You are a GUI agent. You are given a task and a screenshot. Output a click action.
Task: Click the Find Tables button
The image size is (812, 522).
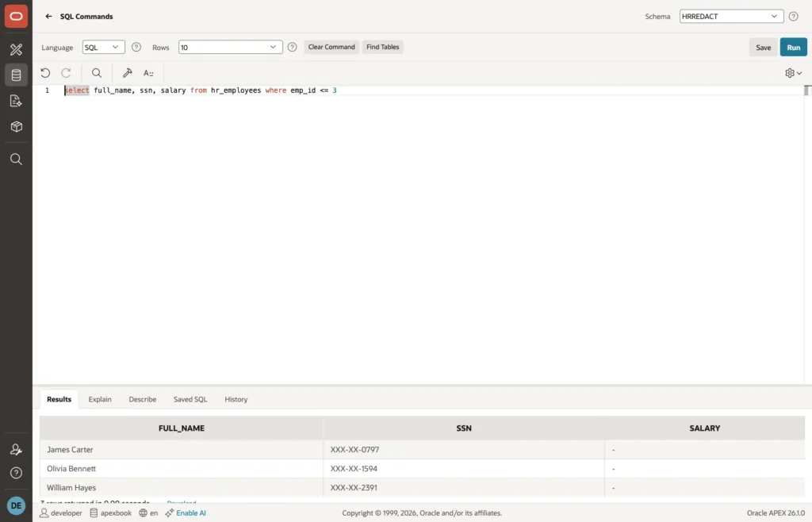(x=383, y=47)
